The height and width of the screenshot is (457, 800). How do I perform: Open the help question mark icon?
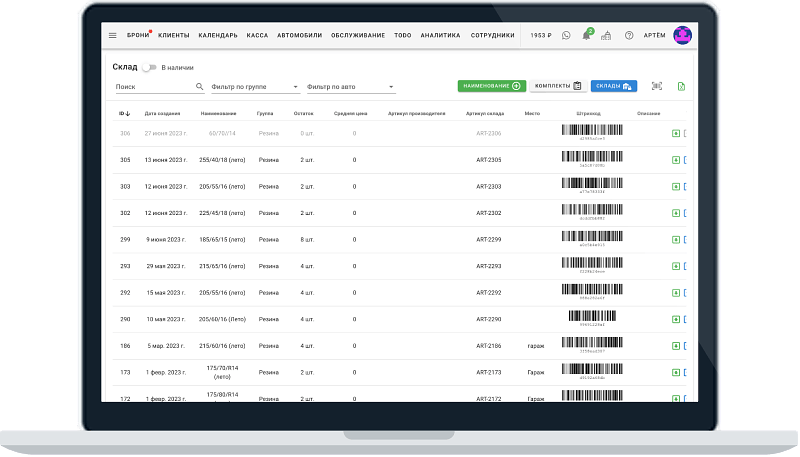click(x=629, y=35)
